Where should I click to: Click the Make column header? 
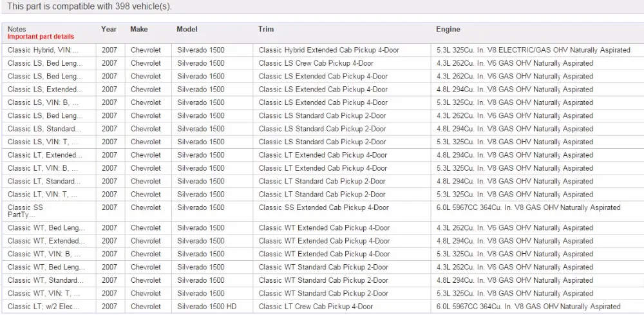(139, 29)
